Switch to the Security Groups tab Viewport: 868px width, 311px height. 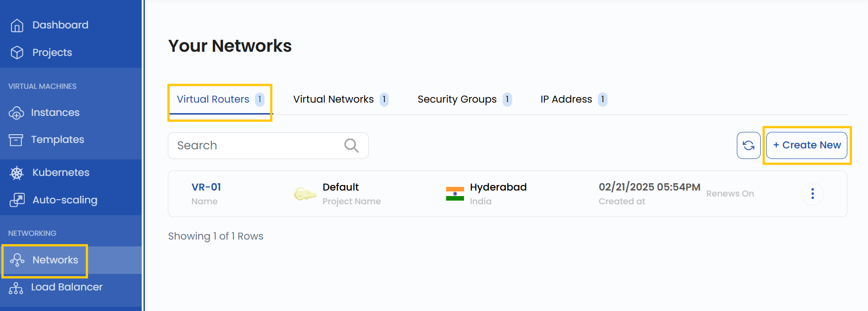coord(464,99)
